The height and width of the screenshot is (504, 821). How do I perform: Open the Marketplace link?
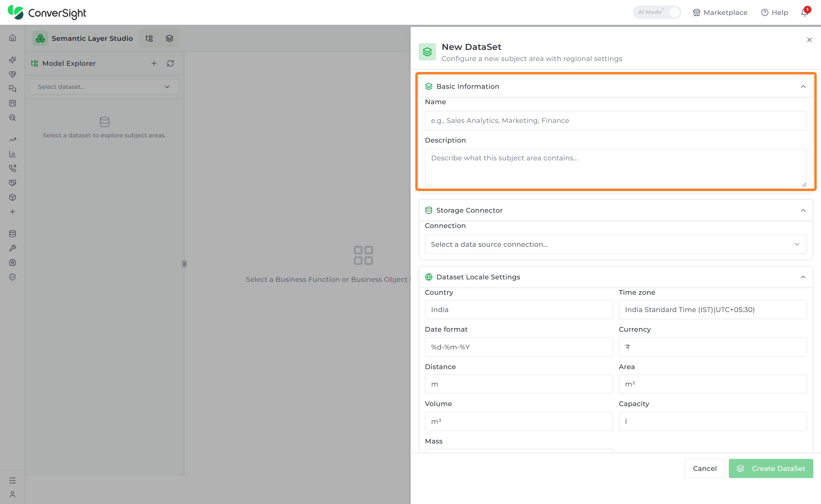pos(720,12)
